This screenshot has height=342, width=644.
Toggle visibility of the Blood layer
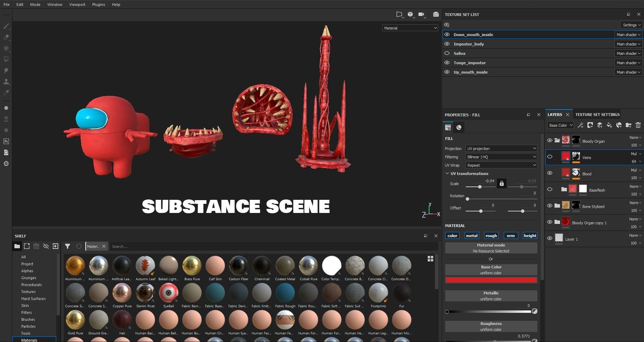(550, 173)
